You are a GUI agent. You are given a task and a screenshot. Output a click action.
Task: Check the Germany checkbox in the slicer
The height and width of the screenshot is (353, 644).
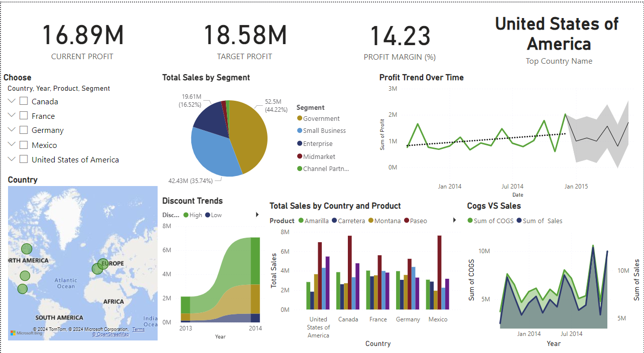23,130
